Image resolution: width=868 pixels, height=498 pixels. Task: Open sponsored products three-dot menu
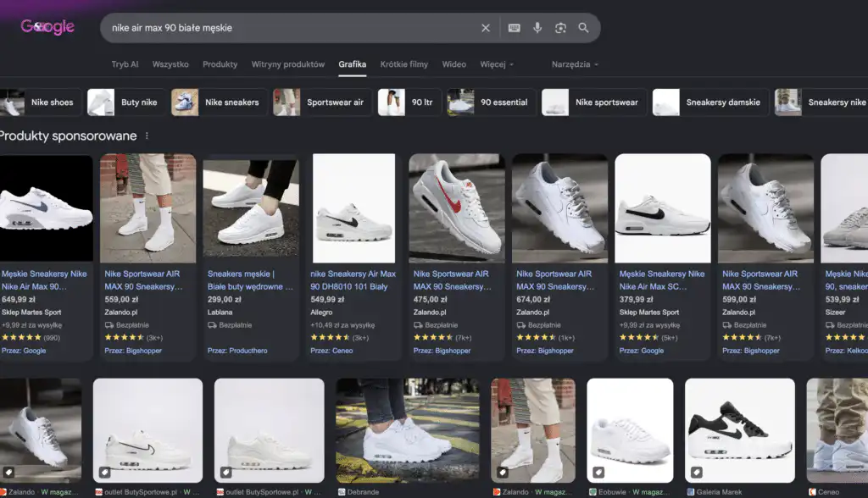coord(147,136)
